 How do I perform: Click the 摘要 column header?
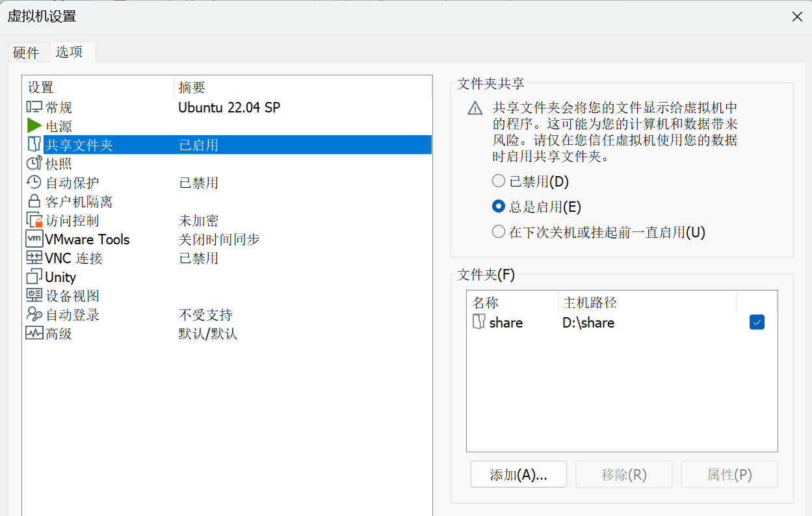(302, 87)
